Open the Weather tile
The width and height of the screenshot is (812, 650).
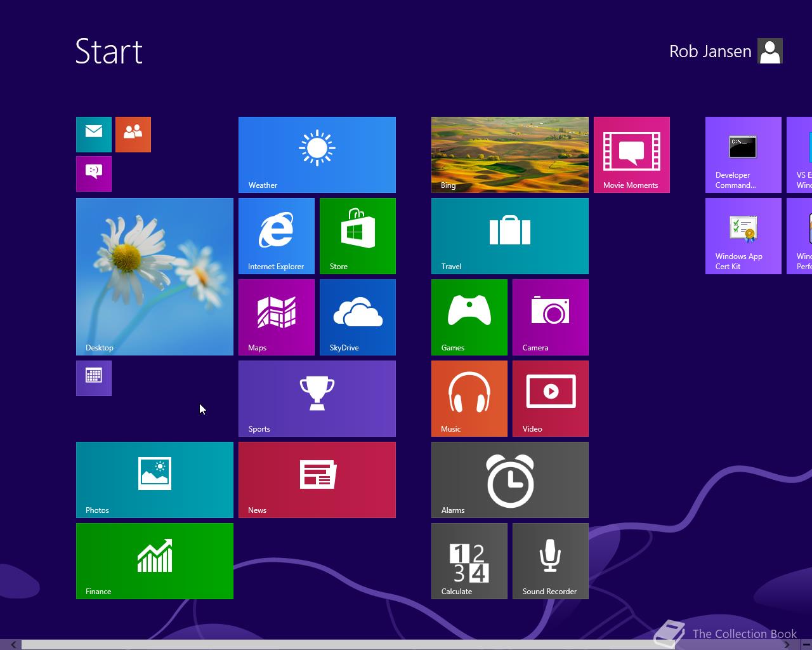coord(317,155)
